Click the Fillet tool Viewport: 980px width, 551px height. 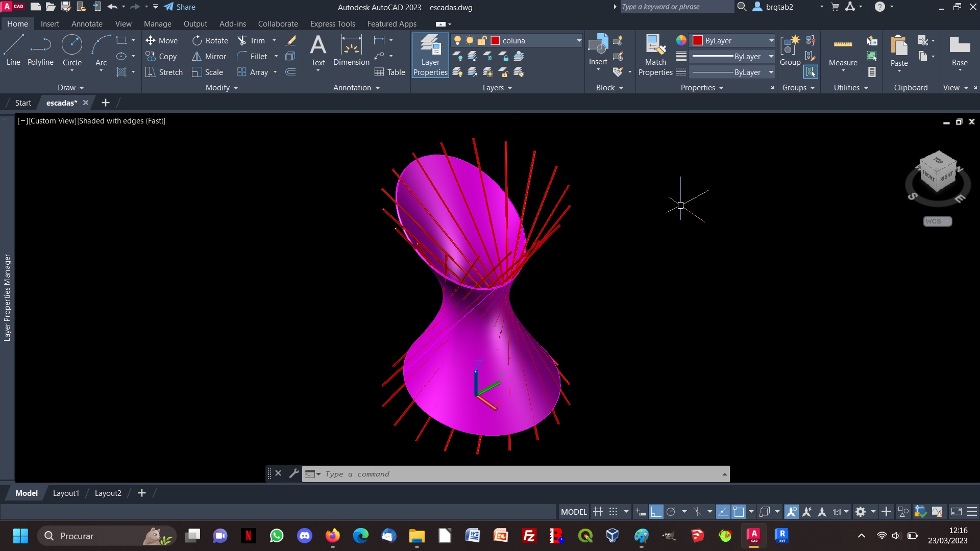(x=253, y=56)
